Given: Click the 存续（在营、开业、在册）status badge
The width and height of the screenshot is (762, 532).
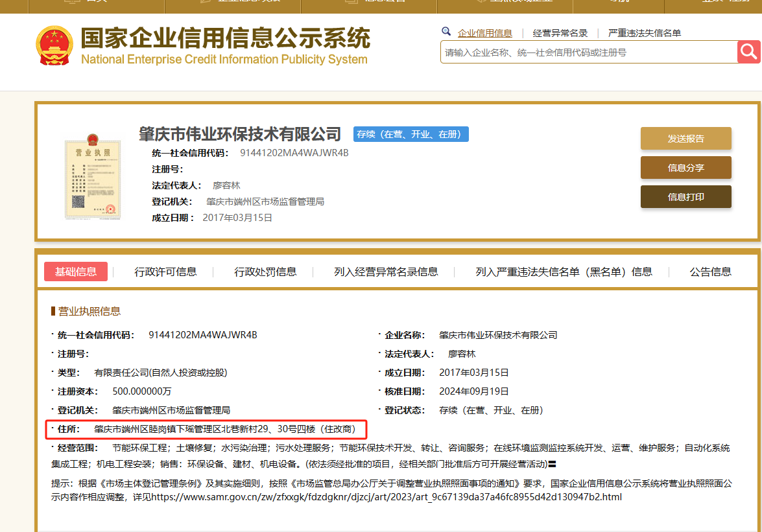Looking at the screenshot, I should tap(411, 134).
